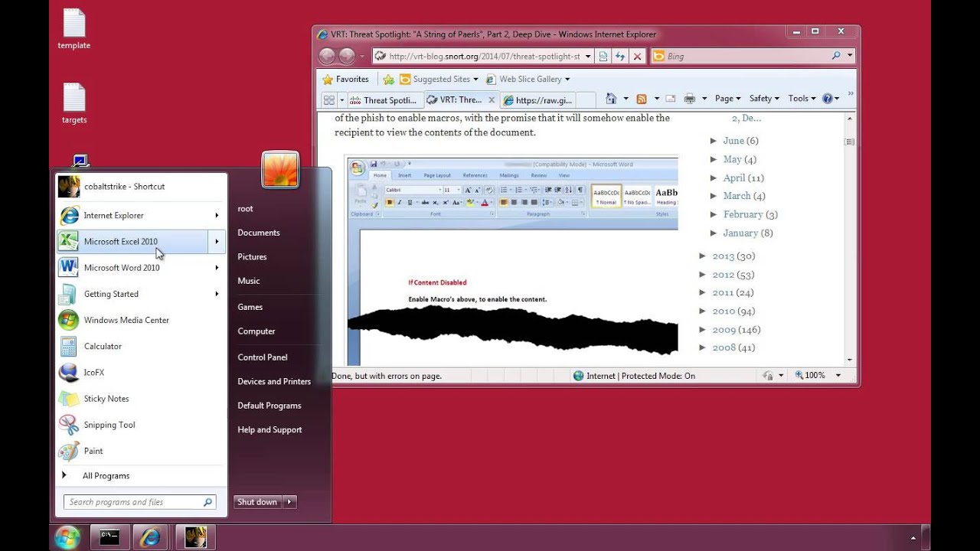Open shut down options arrow
980x551 pixels.
(289, 502)
